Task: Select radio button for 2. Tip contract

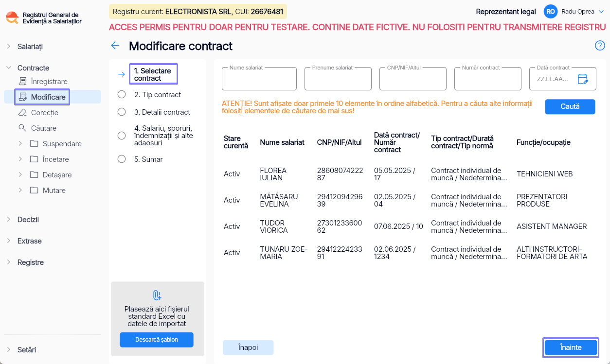Action: pyautogui.click(x=122, y=95)
